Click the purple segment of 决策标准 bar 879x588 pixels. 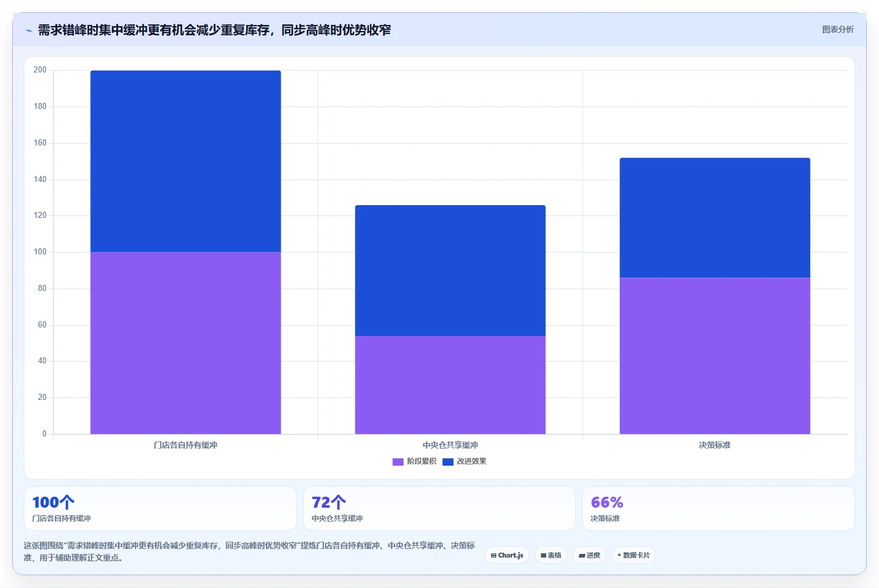coord(715,356)
